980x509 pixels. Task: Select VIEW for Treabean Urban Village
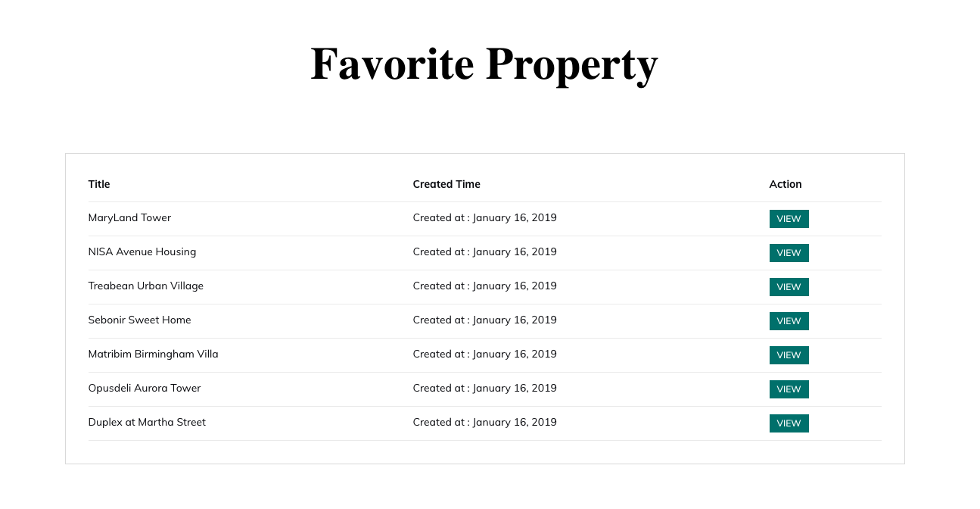click(x=789, y=287)
